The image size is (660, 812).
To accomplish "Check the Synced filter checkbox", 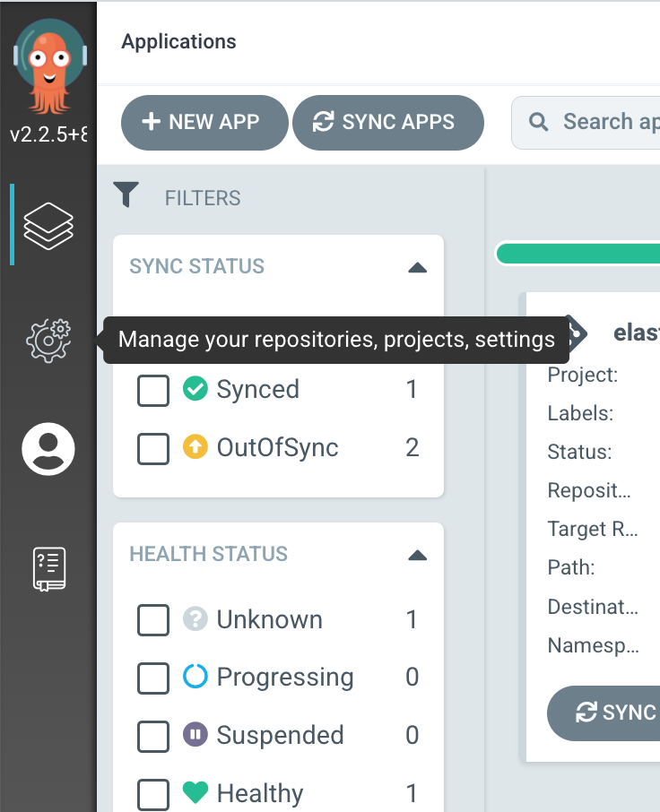I will pyautogui.click(x=153, y=391).
